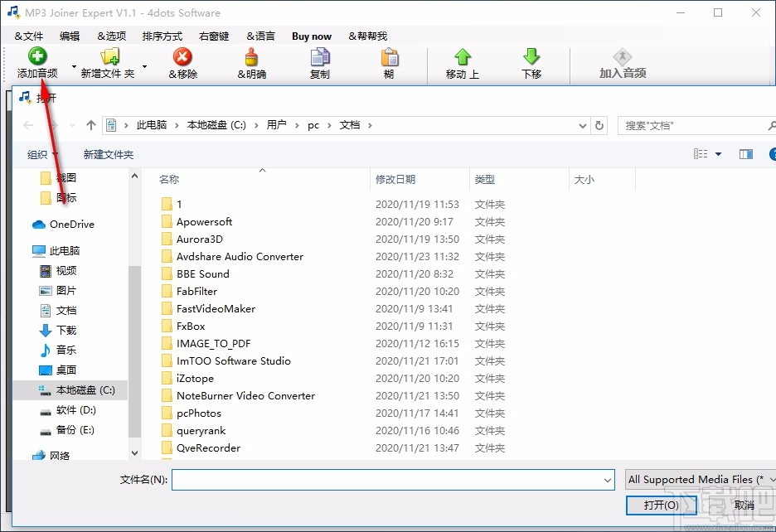Expand the 新增文件夹 dropdown arrow

tap(144, 66)
